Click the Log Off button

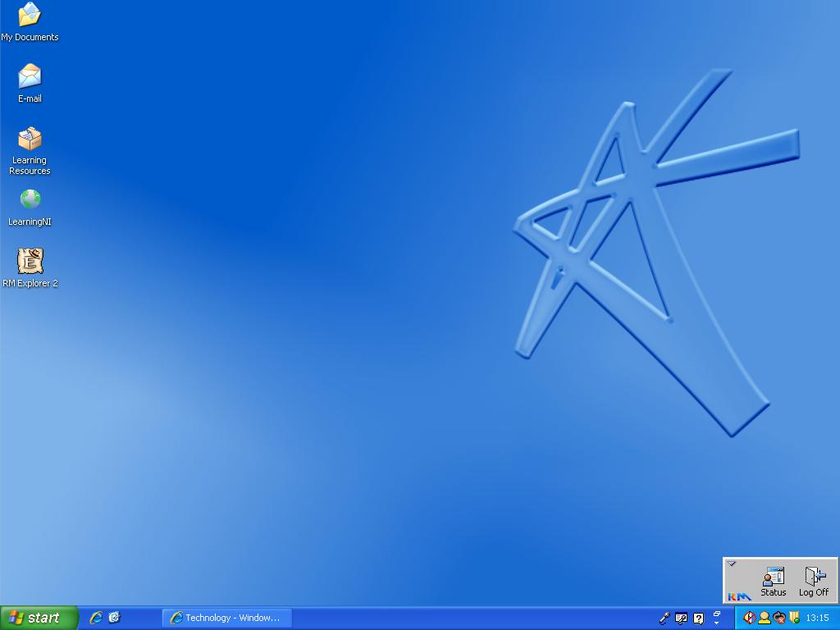click(x=814, y=581)
